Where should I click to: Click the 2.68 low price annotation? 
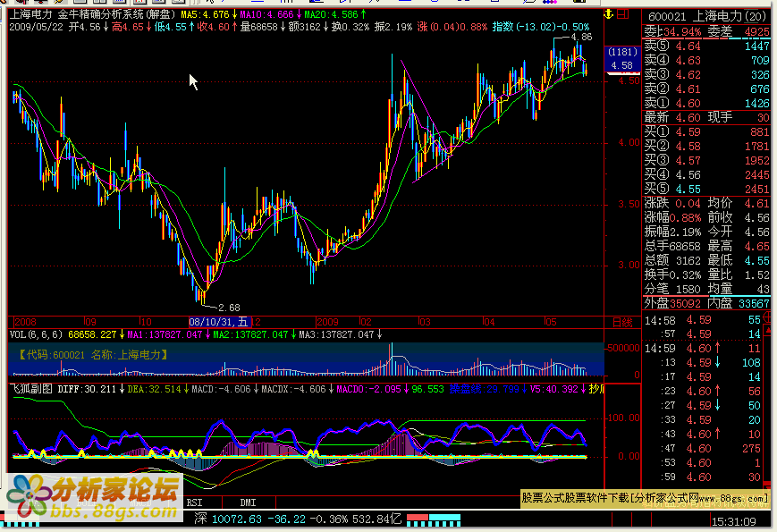coord(229,308)
